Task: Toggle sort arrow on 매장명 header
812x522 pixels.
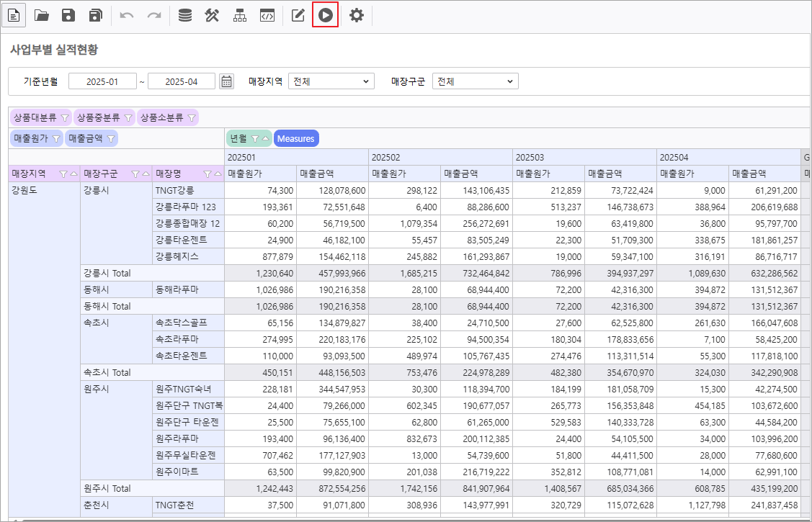Action: 218,174
